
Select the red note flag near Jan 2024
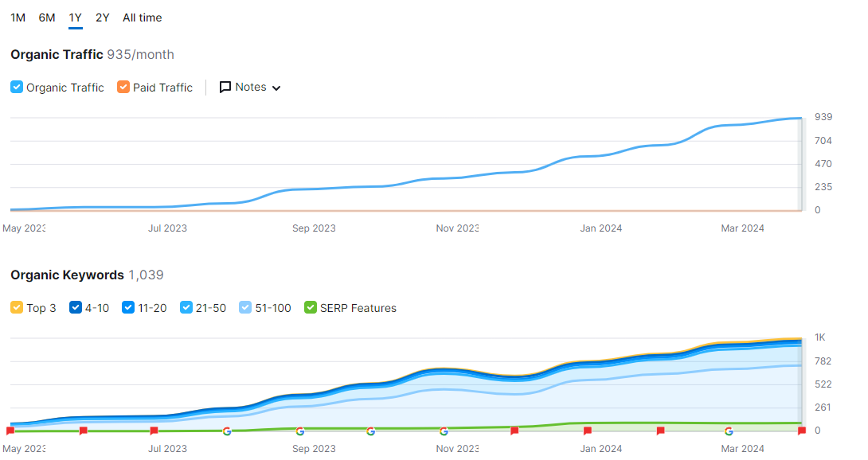click(588, 431)
